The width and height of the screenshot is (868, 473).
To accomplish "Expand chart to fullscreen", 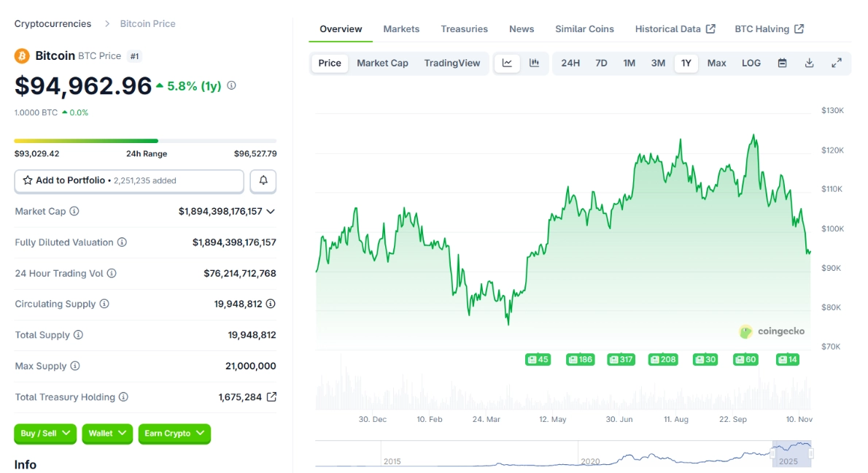I will (x=837, y=63).
